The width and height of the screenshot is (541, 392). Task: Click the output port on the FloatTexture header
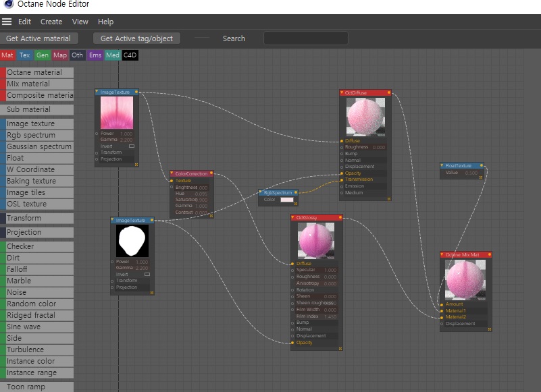click(482, 165)
